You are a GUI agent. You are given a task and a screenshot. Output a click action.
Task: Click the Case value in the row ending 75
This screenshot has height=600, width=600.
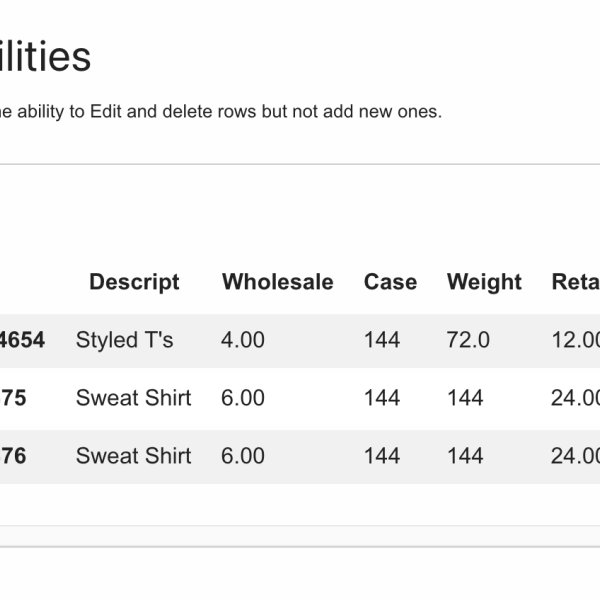382,398
